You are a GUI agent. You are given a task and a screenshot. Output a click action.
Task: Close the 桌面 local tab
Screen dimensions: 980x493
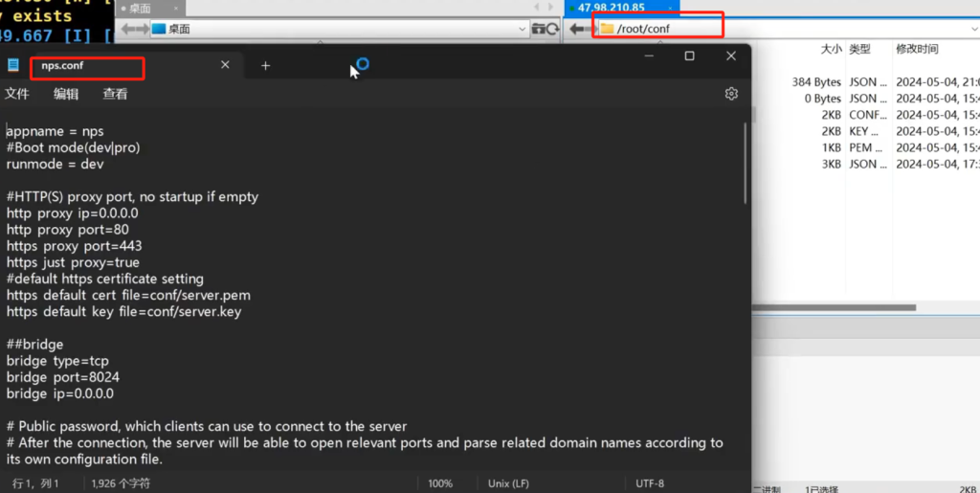click(x=176, y=8)
